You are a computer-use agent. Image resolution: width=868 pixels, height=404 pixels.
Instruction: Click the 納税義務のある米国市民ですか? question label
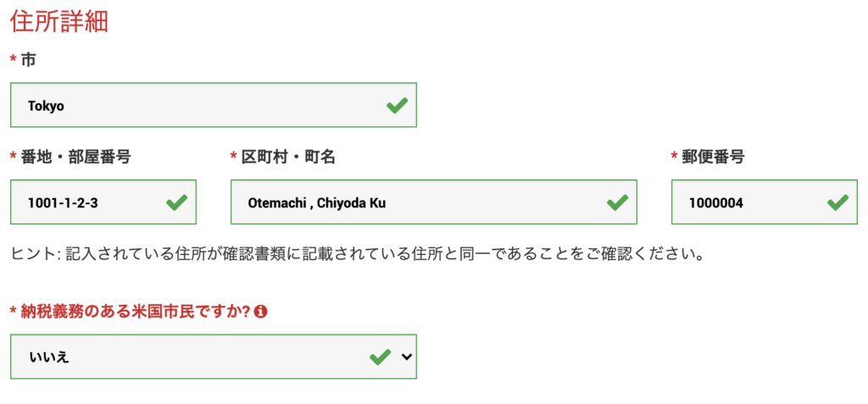point(136,312)
